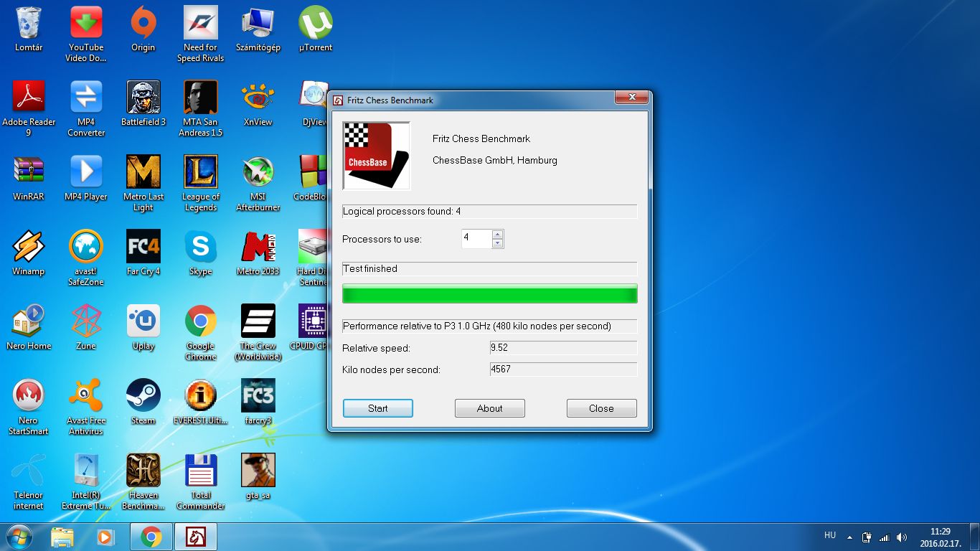
Task: Launch Battlefield 3 desktop icon
Action: [x=143, y=105]
